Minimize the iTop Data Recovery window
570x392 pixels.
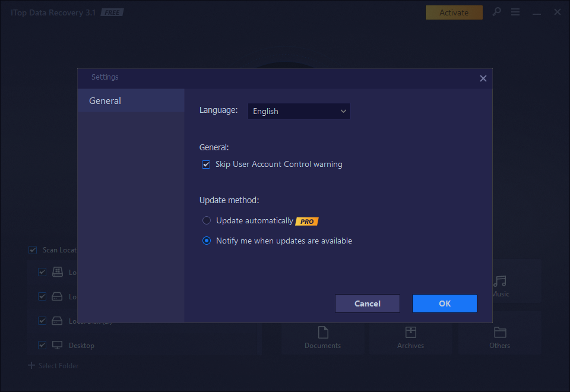coord(537,12)
